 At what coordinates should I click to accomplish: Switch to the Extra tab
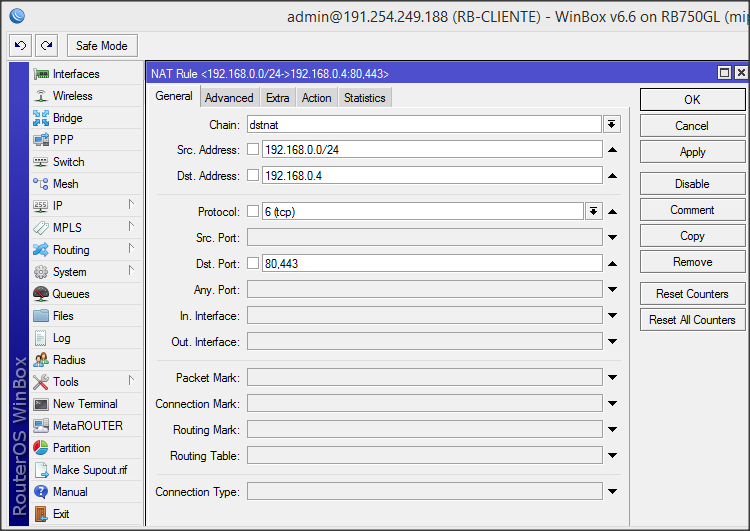277,98
